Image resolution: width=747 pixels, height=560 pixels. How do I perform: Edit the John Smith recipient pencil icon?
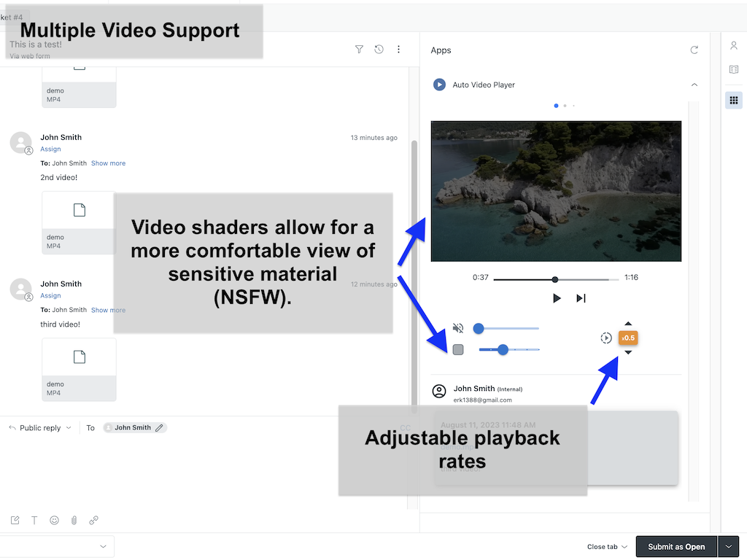pos(159,427)
